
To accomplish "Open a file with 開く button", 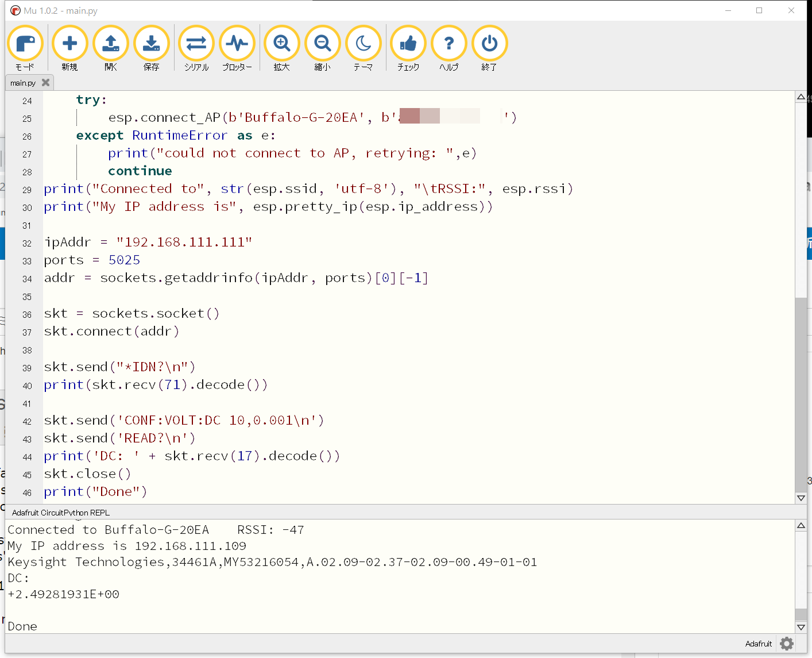I will [x=111, y=48].
